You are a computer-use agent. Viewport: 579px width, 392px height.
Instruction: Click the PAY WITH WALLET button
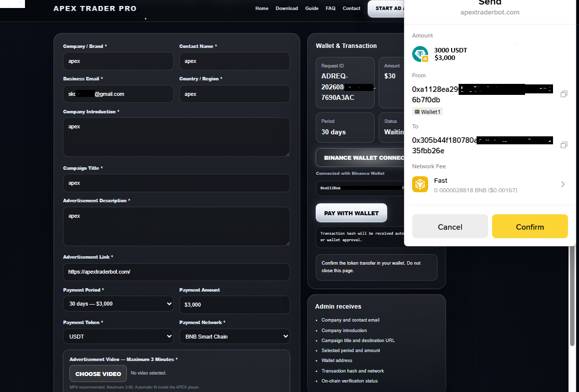(x=351, y=213)
